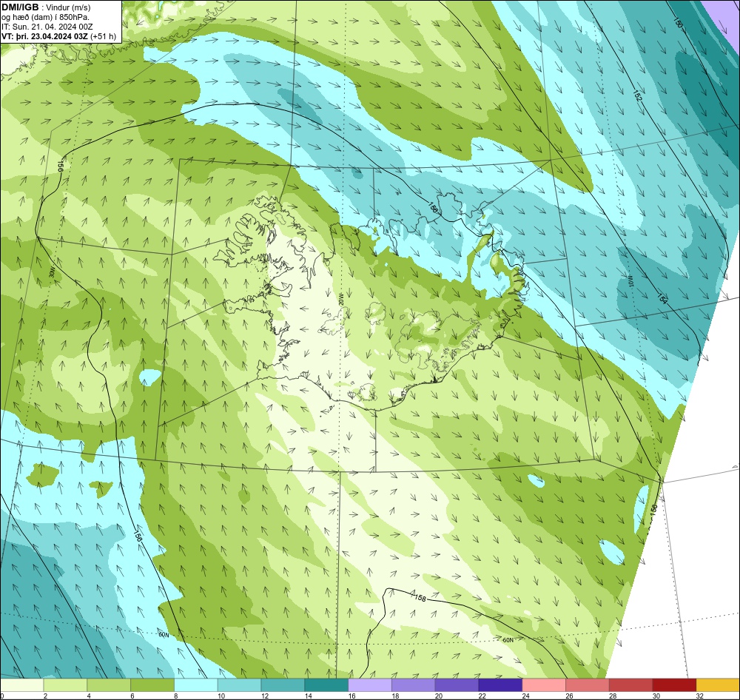Screen dimensions: 740x700
Task: Select legend tick value "28"
Action: 613,696
